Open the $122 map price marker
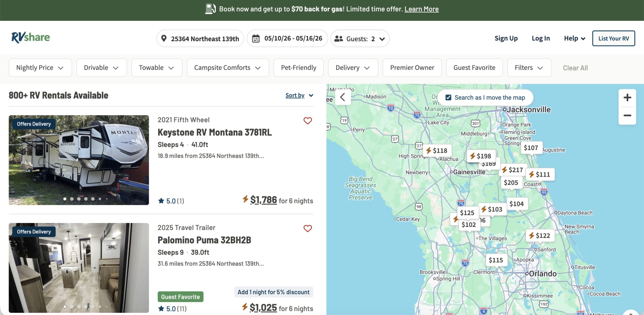The image size is (644, 315). tap(540, 236)
